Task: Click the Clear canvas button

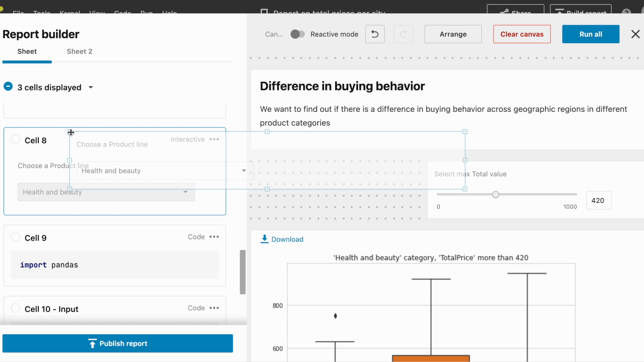Action: coord(522,34)
